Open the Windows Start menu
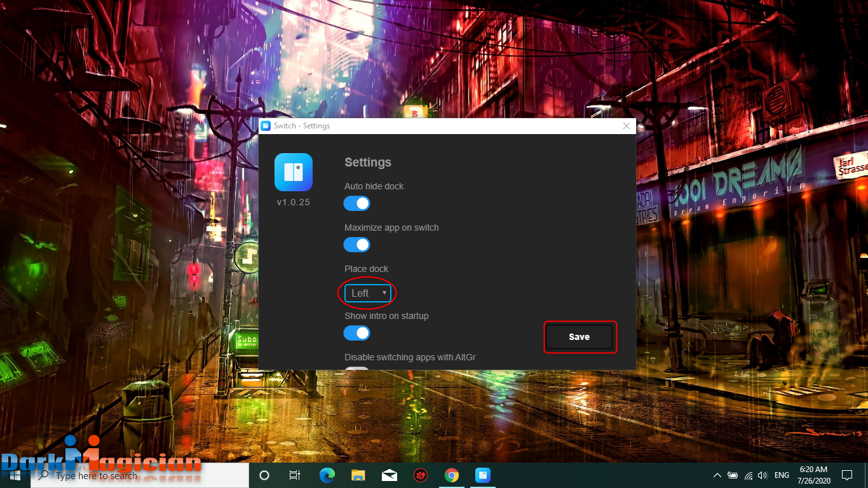The height and width of the screenshot is (488, 868). click(x=15, y=475)
